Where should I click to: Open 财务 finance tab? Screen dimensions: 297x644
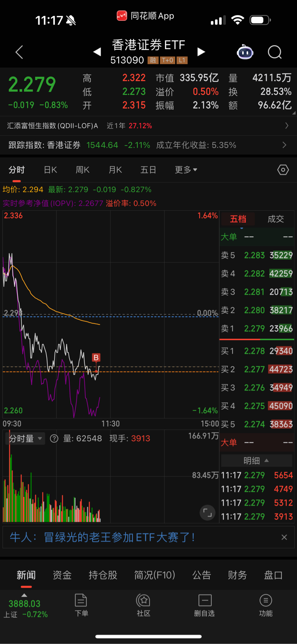[237, 575]
